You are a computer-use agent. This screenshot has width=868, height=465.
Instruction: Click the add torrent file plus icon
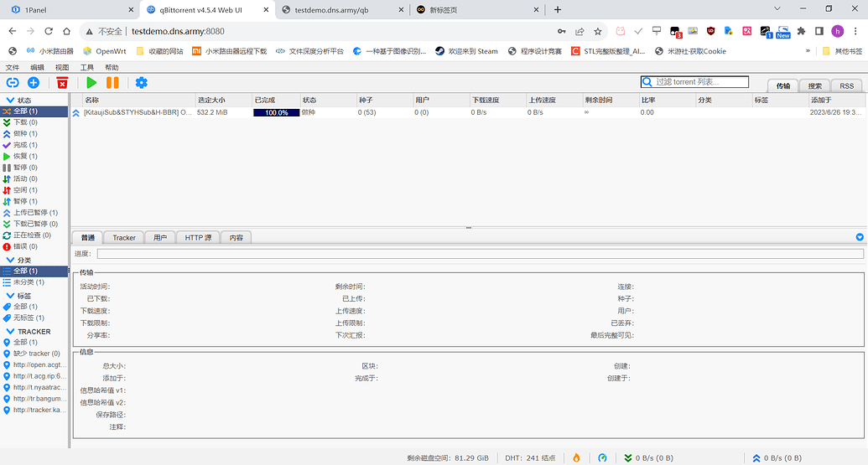[34, 82]
